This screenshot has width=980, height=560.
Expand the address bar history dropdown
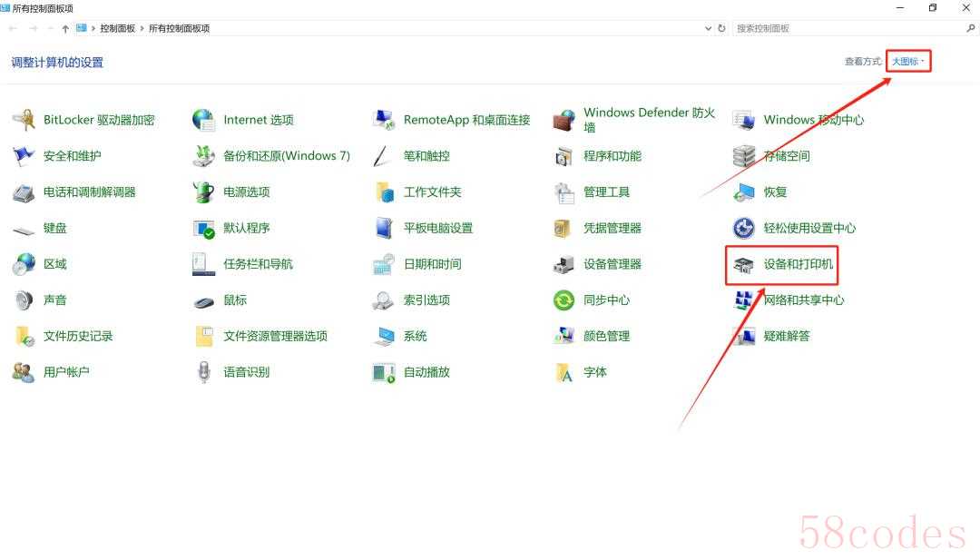[x=708, y=28]
